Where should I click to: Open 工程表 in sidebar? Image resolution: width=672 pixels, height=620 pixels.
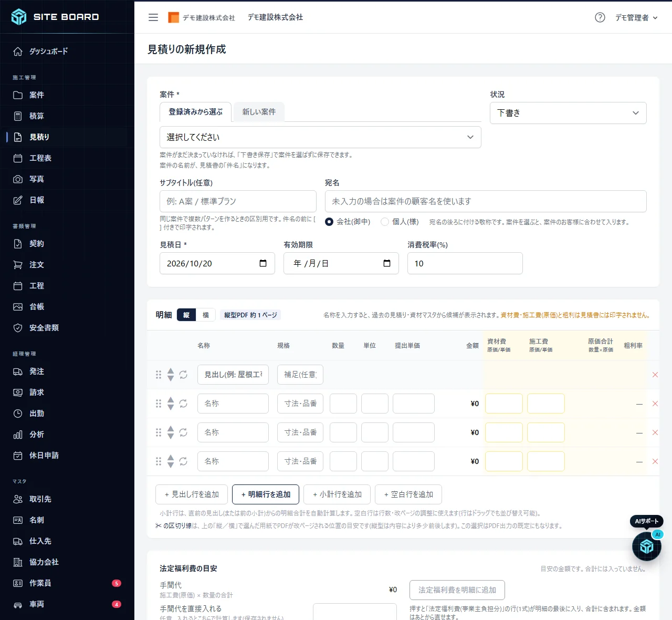coord(67,158)
